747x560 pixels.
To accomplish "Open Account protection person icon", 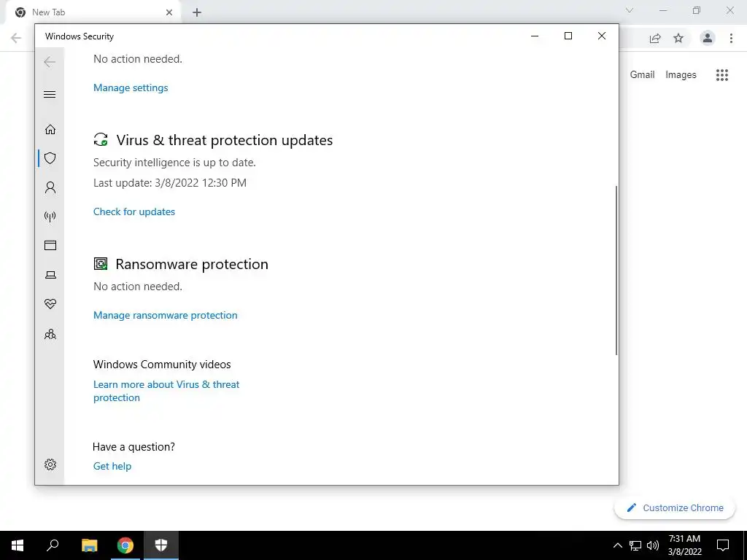I will [50, 187].
